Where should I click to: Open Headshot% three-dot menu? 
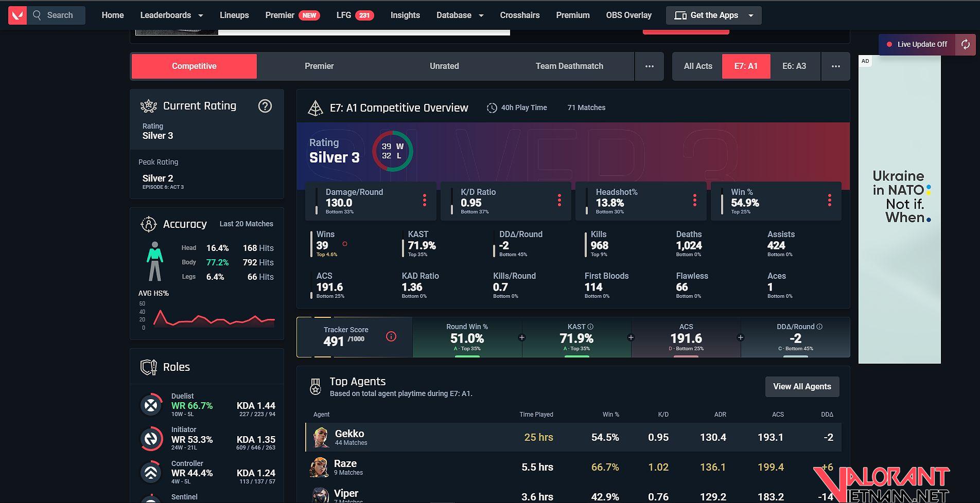click(695, 201)
